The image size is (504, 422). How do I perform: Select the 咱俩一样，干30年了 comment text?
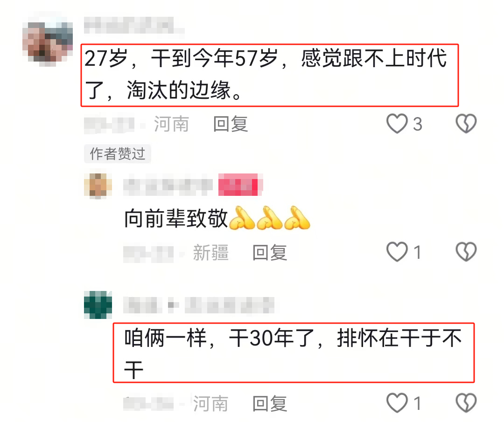click(293, 353)
